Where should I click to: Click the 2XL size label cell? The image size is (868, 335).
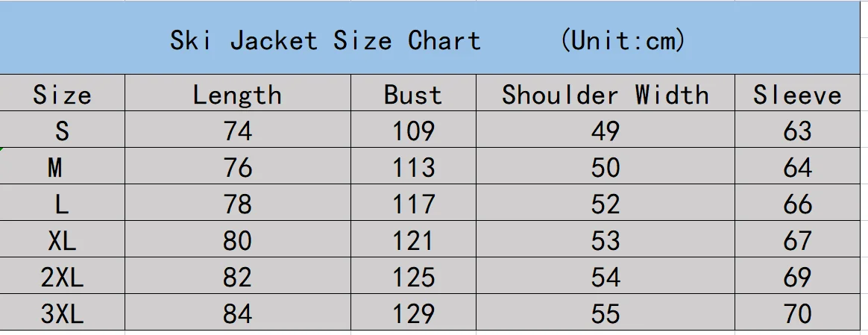tap(62, 277)
